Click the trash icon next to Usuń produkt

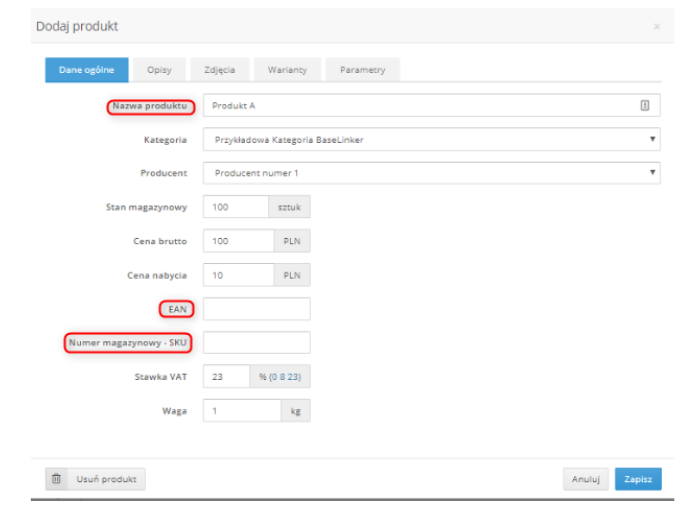(x=57, y=479)
